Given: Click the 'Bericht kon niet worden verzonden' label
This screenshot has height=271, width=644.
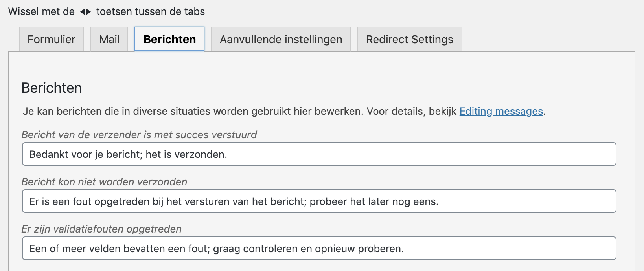Looking at the screenshot, I should click(104, 182).
